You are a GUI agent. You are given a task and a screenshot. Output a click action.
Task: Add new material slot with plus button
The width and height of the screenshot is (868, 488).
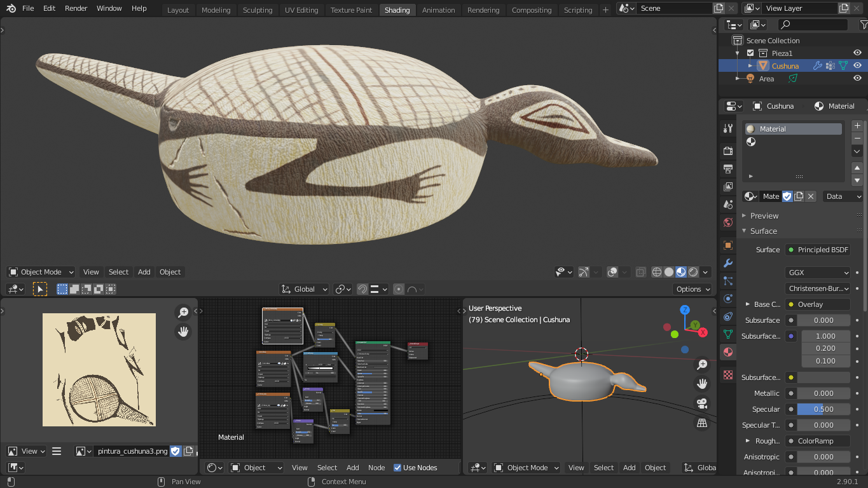tap(857, 126)
